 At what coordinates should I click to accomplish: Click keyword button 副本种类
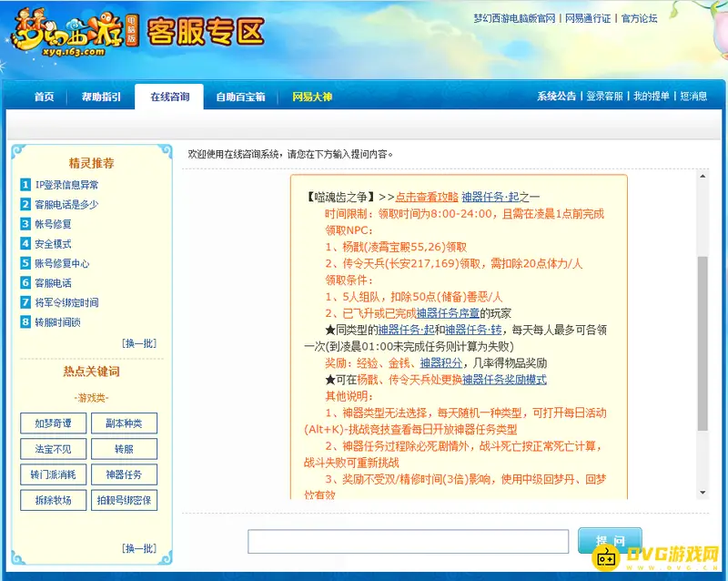(124, 423)
